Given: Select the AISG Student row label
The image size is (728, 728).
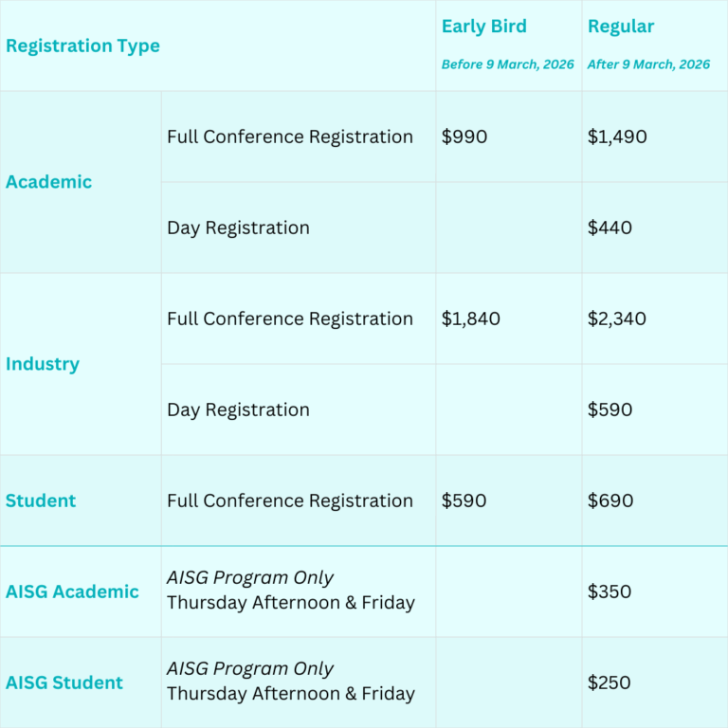Looking at the screenshot, I should (x=64, y=682).
